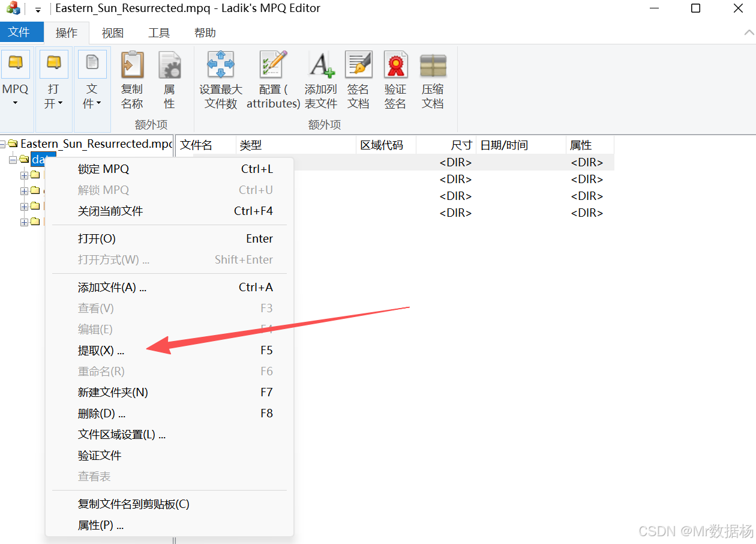Sort by the 类型 column header
The width and height of the screenshot is (756, 544).
coord(296,145)
